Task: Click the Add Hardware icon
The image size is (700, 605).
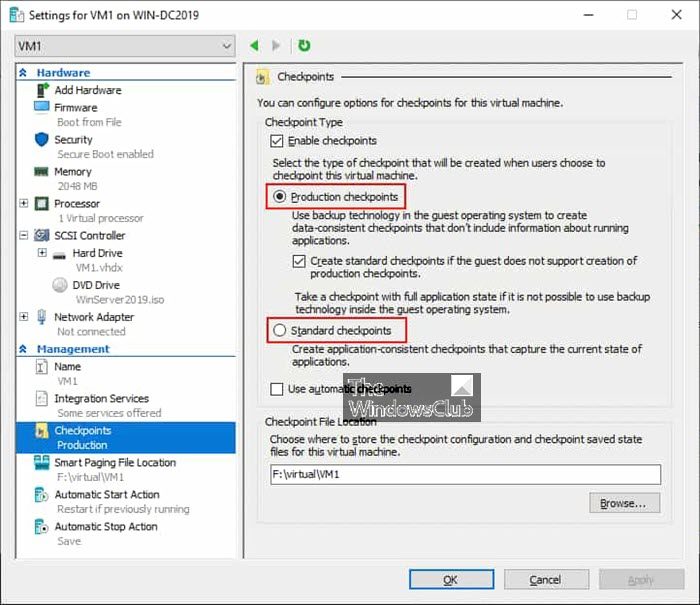Action: (x=42, y=90)
